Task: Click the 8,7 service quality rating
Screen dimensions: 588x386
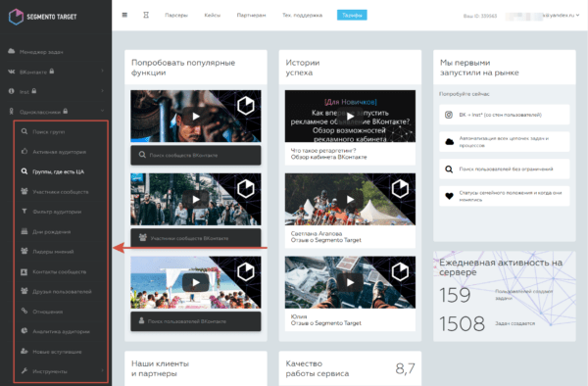Action: pos(406,368)
